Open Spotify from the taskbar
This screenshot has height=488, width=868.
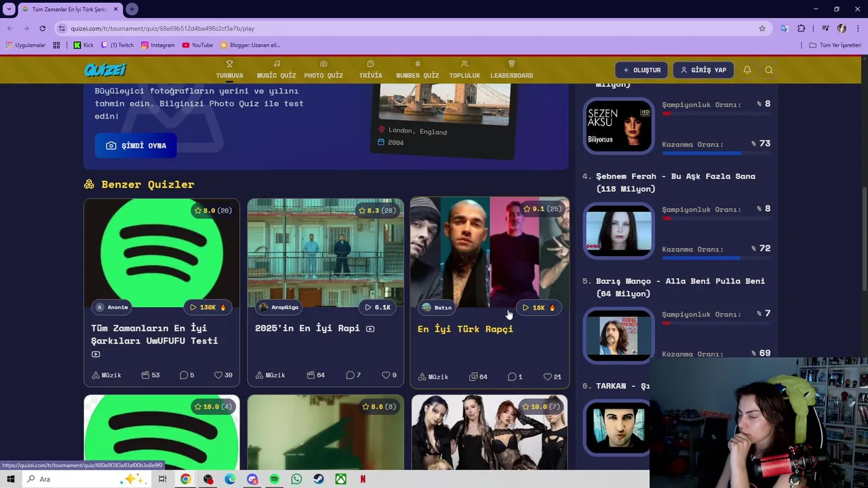click(274, 479)
